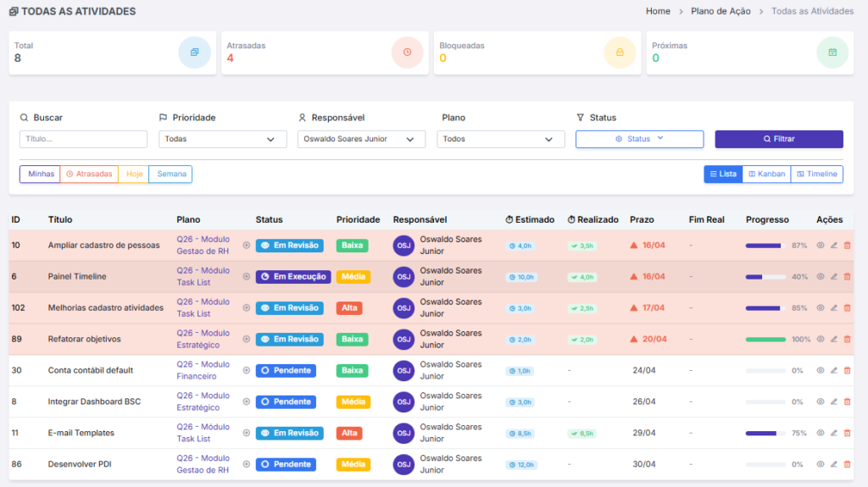
Task: View details of Ampliar cadastro de pessoas
Action: [821, 245]
